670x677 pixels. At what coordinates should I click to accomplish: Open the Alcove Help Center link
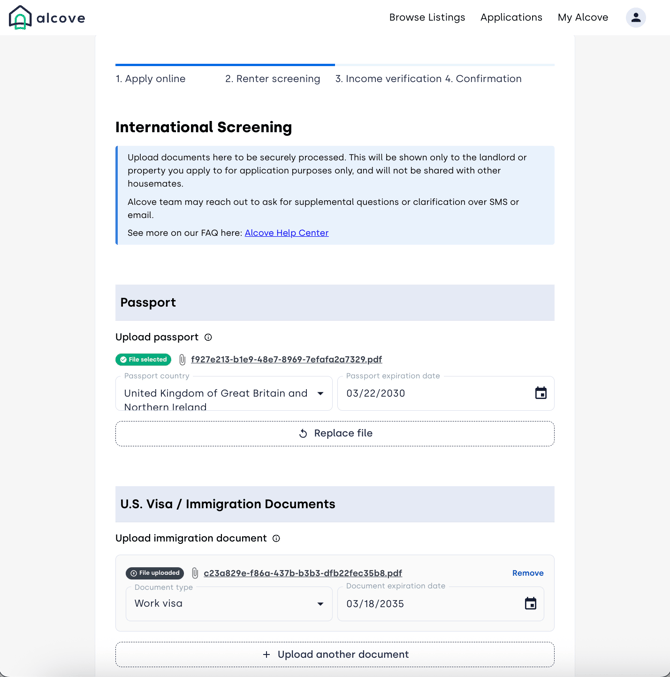coord(286,233)
